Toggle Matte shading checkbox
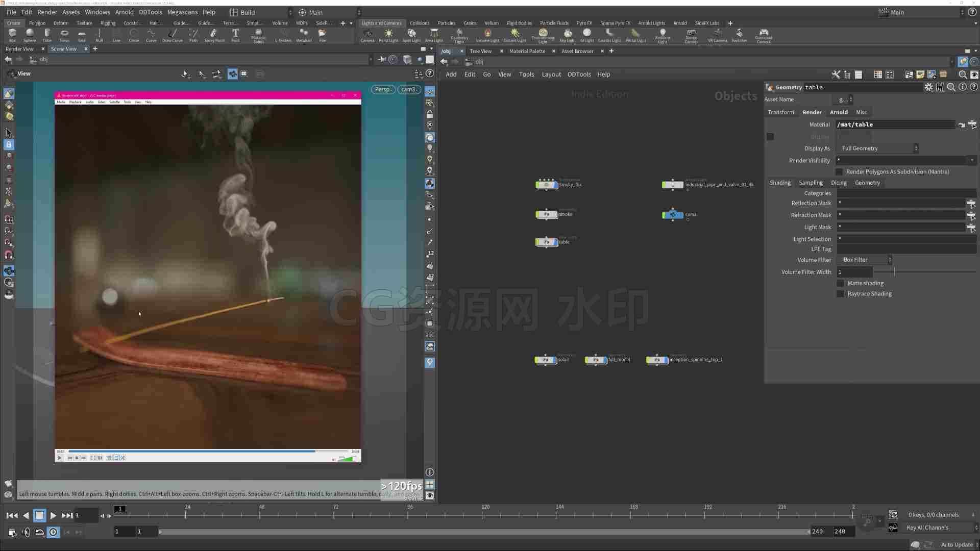 click(x=840, y=283)
